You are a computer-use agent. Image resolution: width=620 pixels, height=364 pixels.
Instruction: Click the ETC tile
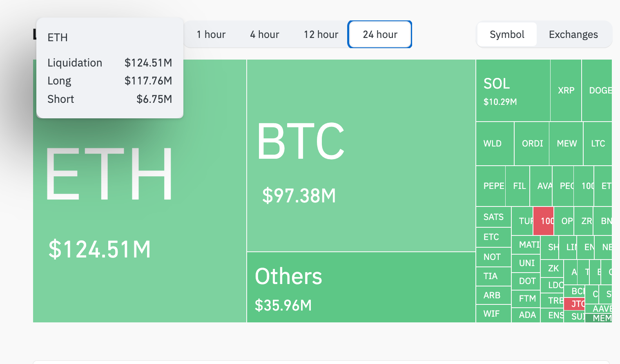493,237
